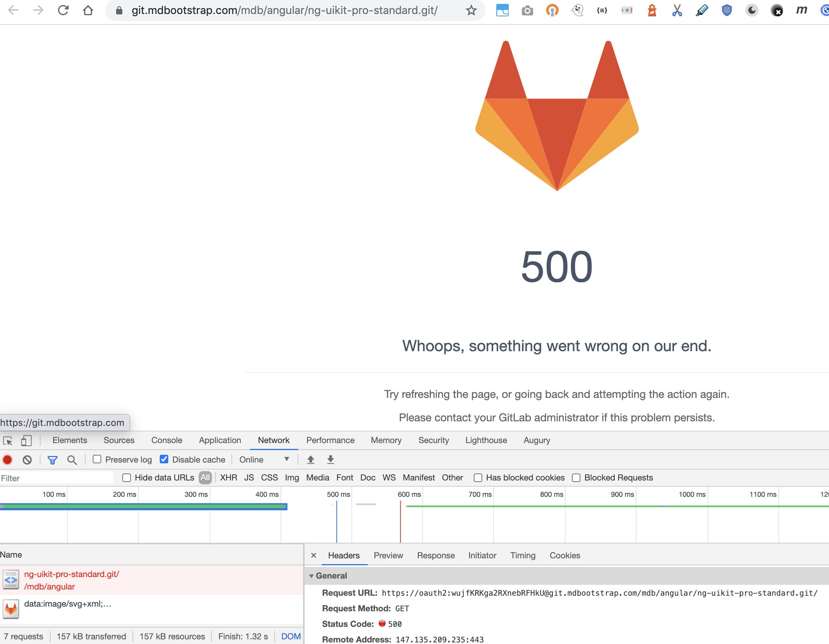Open the blue window extension icon

tap(502, 10)
